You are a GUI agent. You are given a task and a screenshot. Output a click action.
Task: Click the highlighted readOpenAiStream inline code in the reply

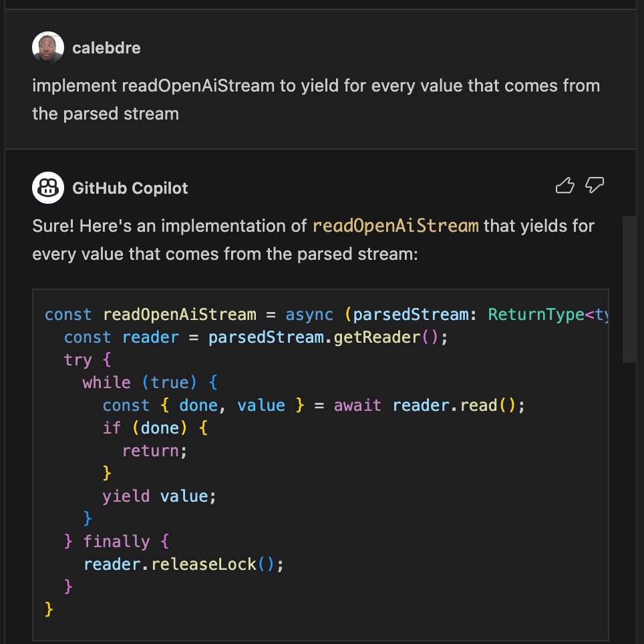click(x=395, y=226)
